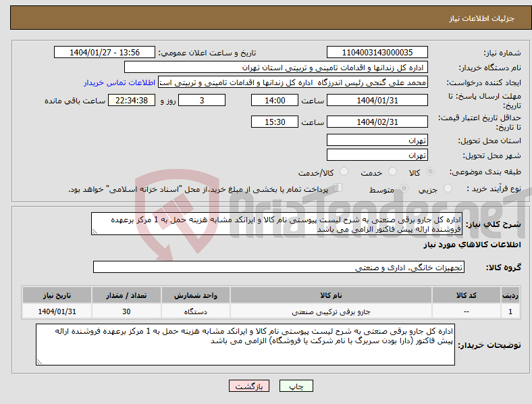Click the announcement date field 1404/01/27 - 13:56
Screen dimensions: 532x404
(105, 52)
